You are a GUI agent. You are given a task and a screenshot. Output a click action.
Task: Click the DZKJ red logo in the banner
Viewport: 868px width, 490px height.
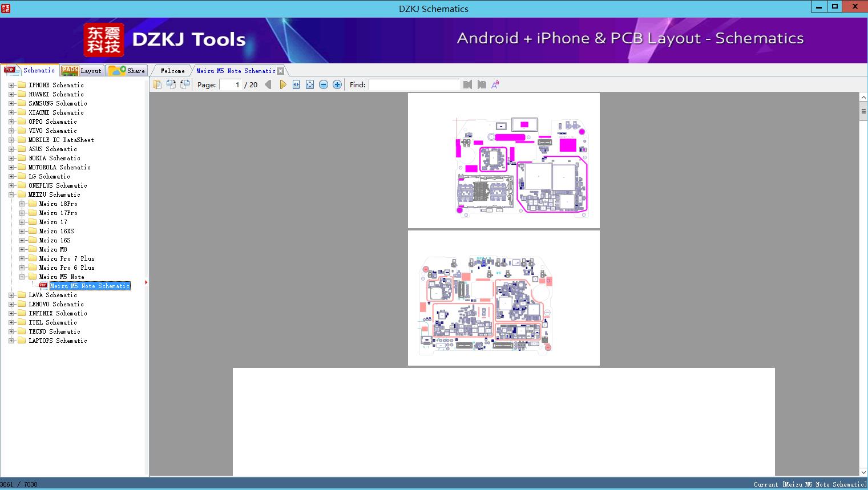point(103,40)
